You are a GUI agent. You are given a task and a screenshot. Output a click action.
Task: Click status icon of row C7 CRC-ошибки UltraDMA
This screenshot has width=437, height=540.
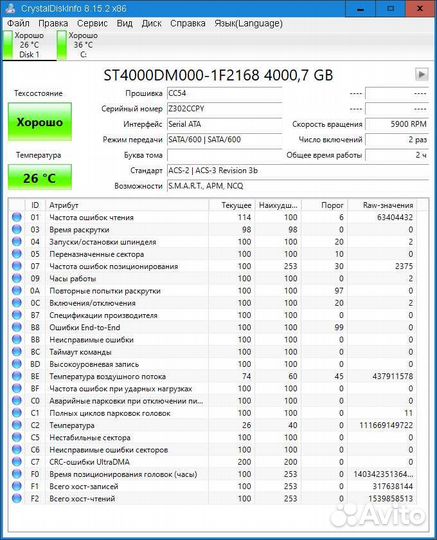[17, 461]
